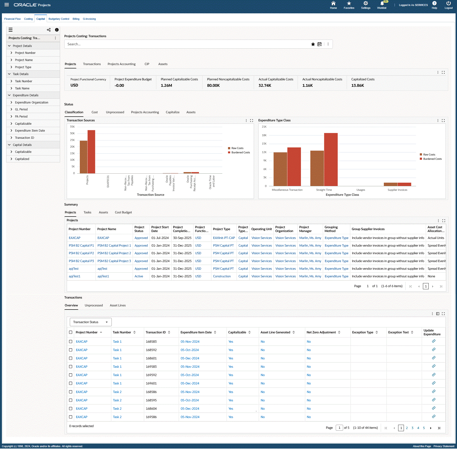Check the row for transaction 168592
The image size is (457, 476).
tap(71, 350)
